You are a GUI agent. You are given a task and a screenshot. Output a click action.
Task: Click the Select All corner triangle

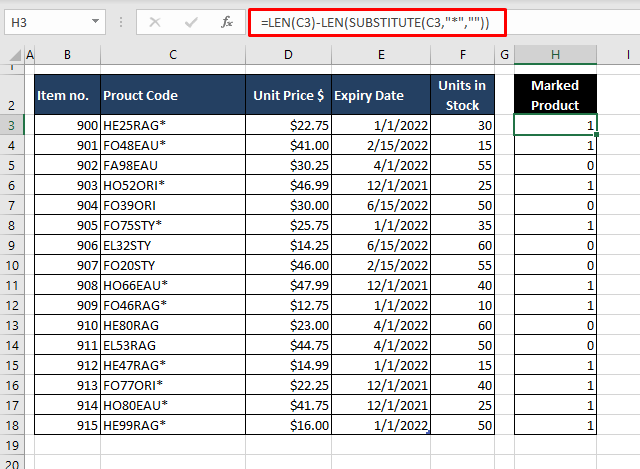point(12,54)
